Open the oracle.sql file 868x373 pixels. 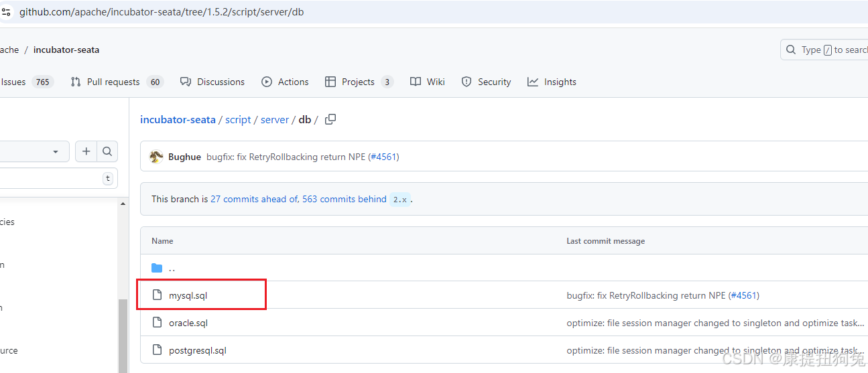point(188,323)
